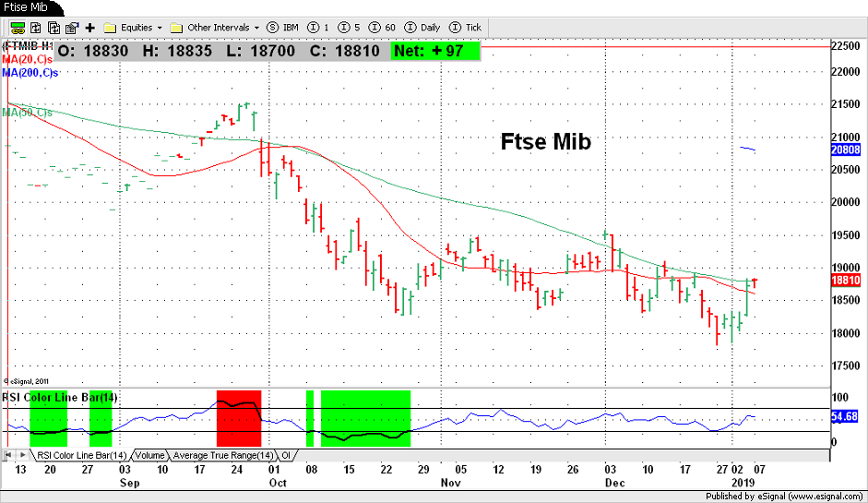Click the red overbought RSI block
The image size is (868, 503).
[239, 418]
